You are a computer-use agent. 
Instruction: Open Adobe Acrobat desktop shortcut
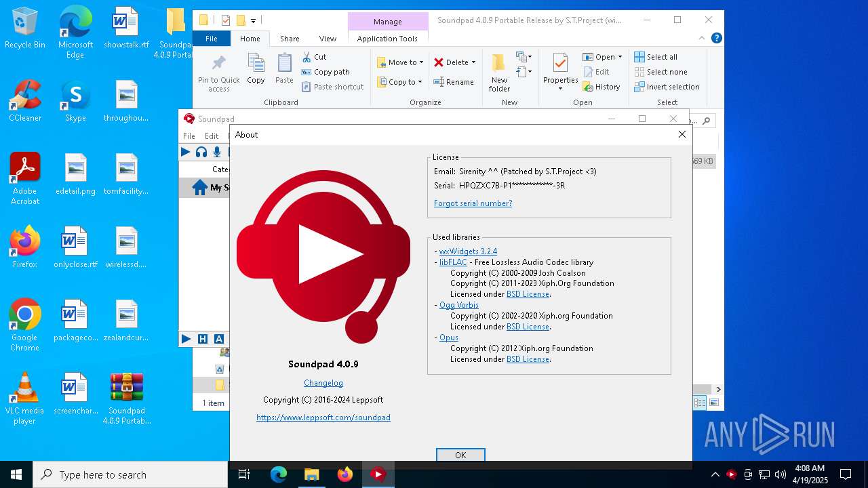pos(25,179)
